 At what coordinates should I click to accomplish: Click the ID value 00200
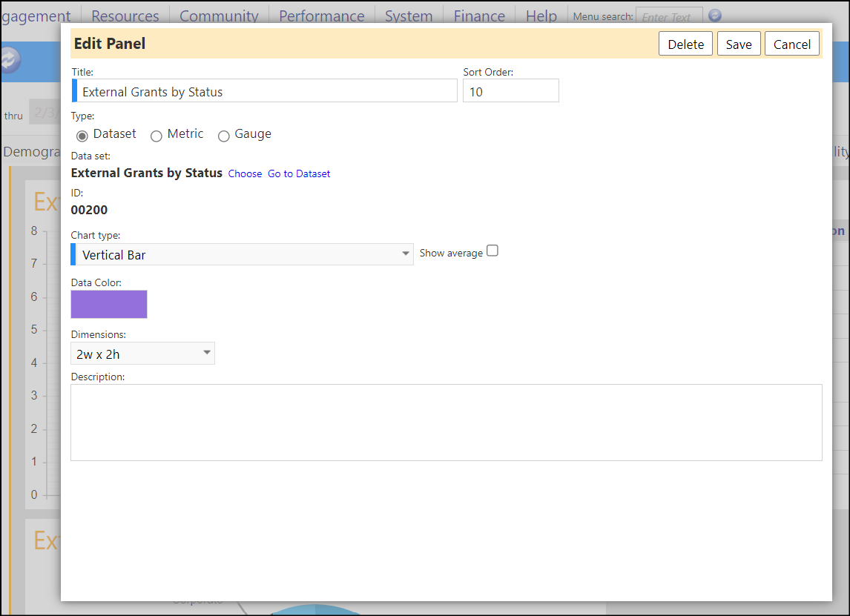(x=90, y=210)
